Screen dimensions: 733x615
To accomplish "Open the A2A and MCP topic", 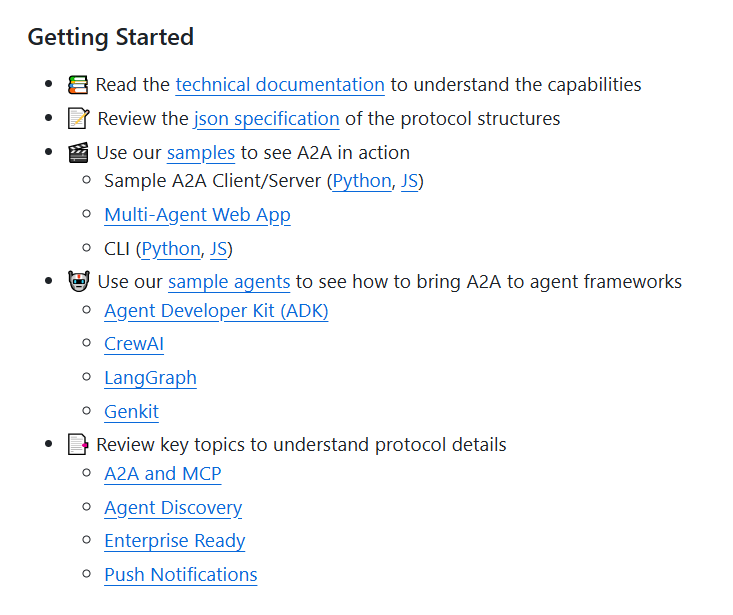I will [163, 474].
